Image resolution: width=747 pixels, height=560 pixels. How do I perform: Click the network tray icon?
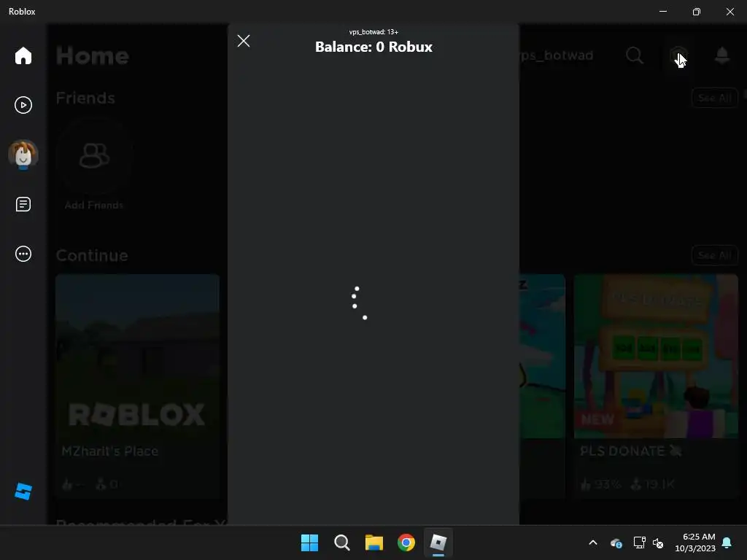coord(639,542)
